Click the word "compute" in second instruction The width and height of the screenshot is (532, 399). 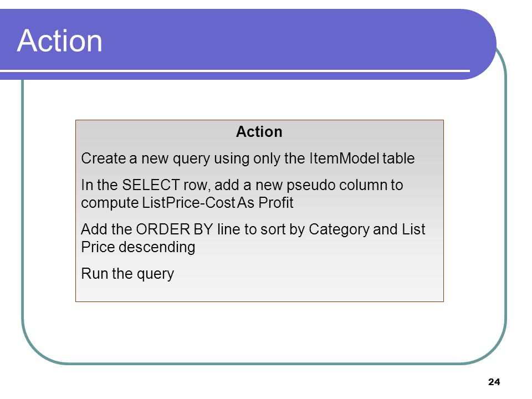(110, 203)
